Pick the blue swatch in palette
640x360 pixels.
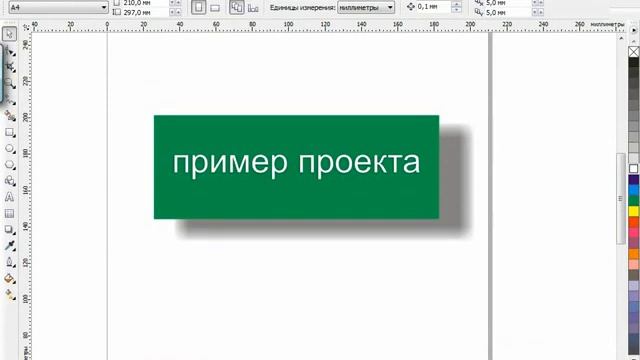pos(633,190)
